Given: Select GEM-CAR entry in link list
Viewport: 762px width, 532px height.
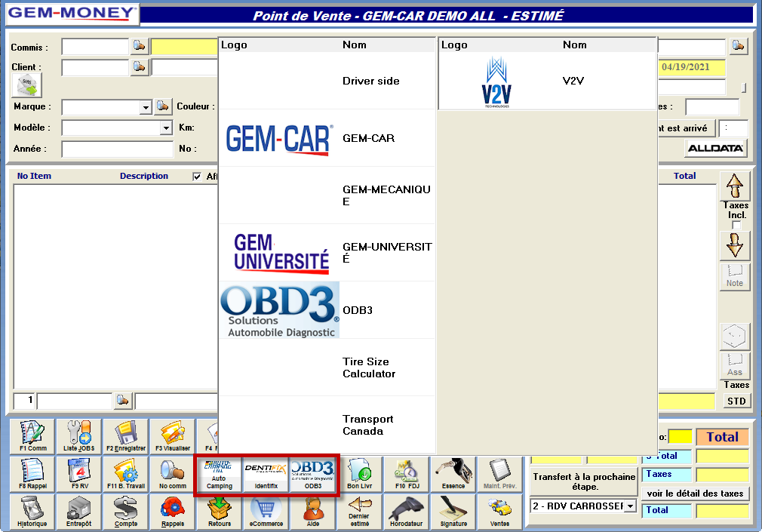Looking at the screenshot, I should [x=327, y=138].
